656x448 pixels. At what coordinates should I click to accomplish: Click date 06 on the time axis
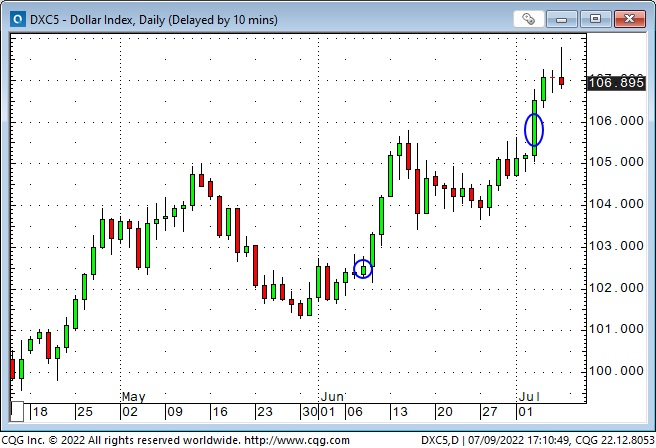(355, 412)
